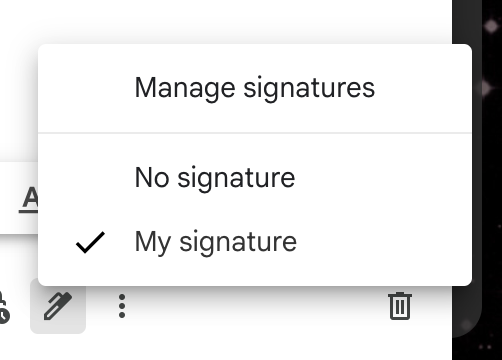Click the insert signature pen icon
The height and width of the screenshot is (360, 502).
click(x=58, y=306)
